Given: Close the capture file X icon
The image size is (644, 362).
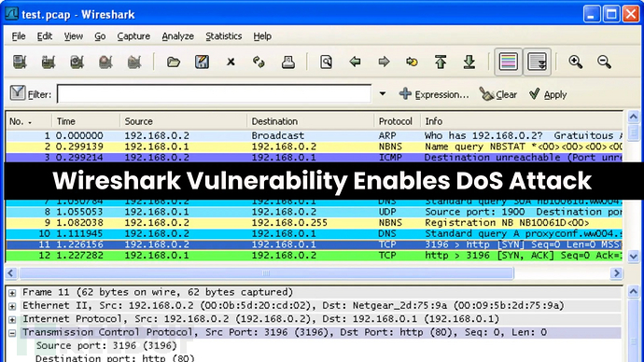Looking at the screenshot, I should coord(231,62).
